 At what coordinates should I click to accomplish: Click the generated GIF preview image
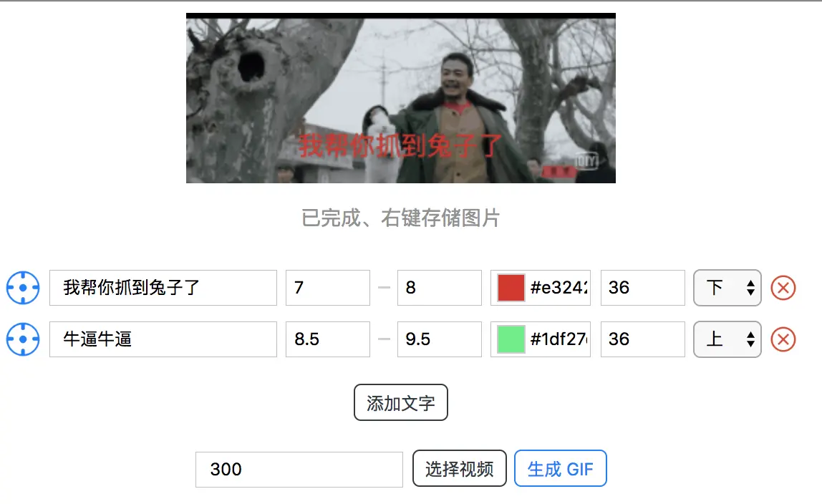point(400,98)
